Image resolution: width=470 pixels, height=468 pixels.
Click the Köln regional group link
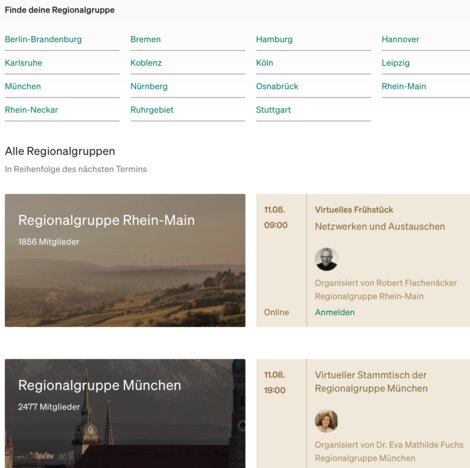[264, 63]
